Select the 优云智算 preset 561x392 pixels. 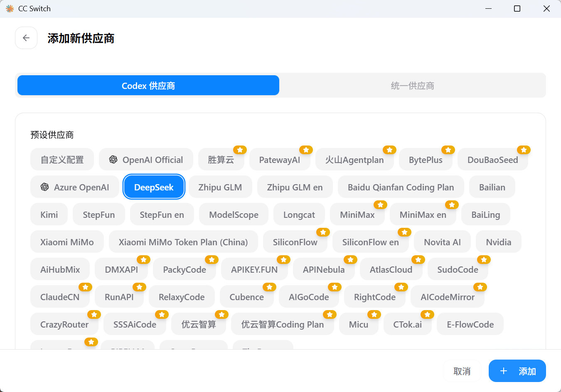pyautogui.click(x=199, y=324)
